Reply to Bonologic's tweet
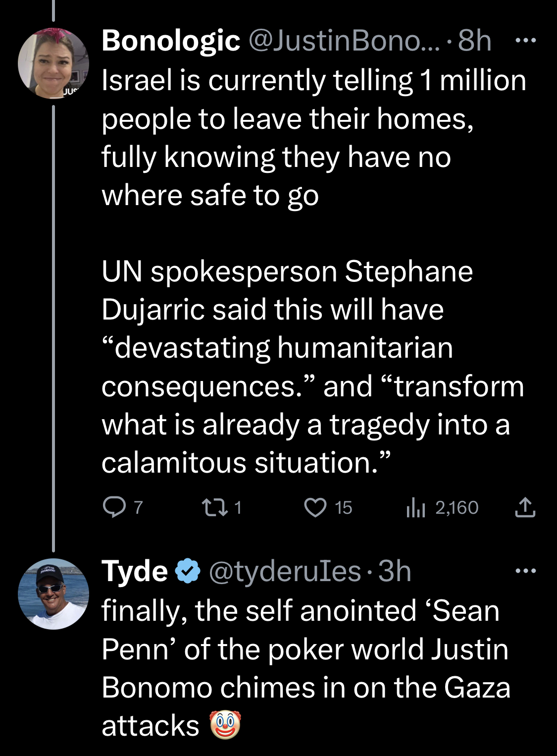 pos(114,507)
